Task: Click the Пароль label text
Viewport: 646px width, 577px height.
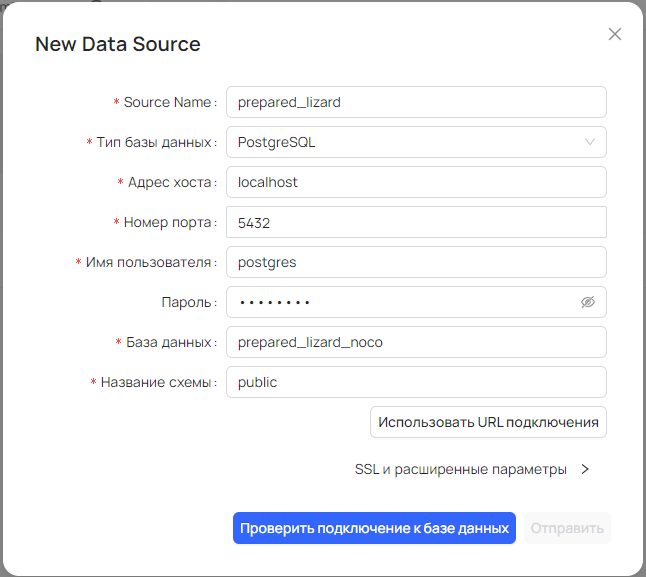Action: tap(186, 302)
